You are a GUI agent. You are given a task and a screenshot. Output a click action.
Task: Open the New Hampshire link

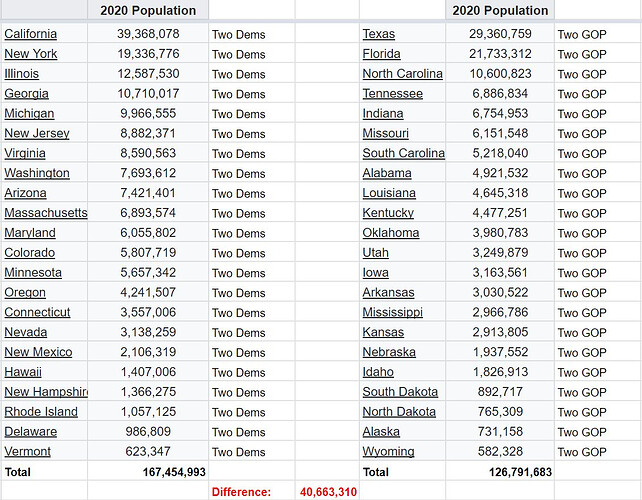(46, 392)
